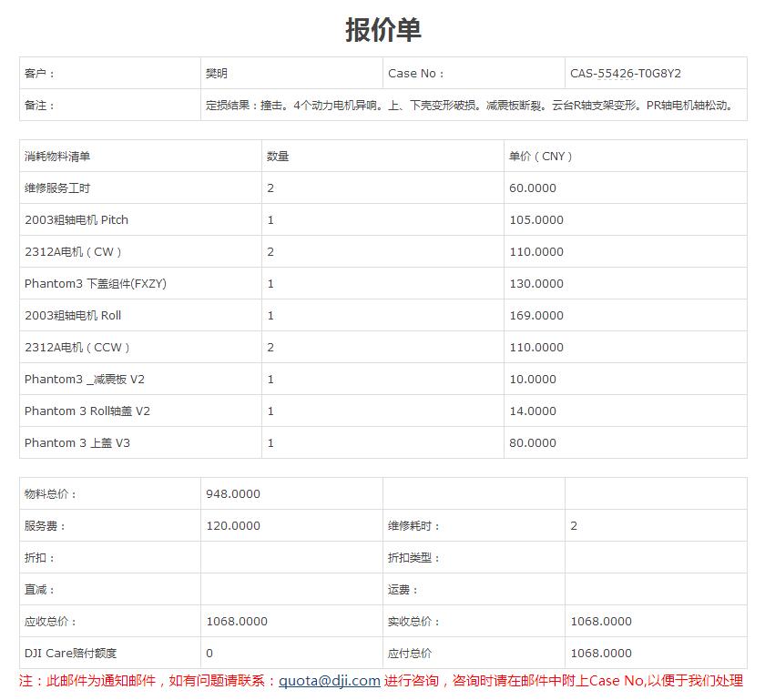Viewport: 765px width, 700px height.
Task: Click the 折扣类型： label
Action: click(x=413, y=558)
